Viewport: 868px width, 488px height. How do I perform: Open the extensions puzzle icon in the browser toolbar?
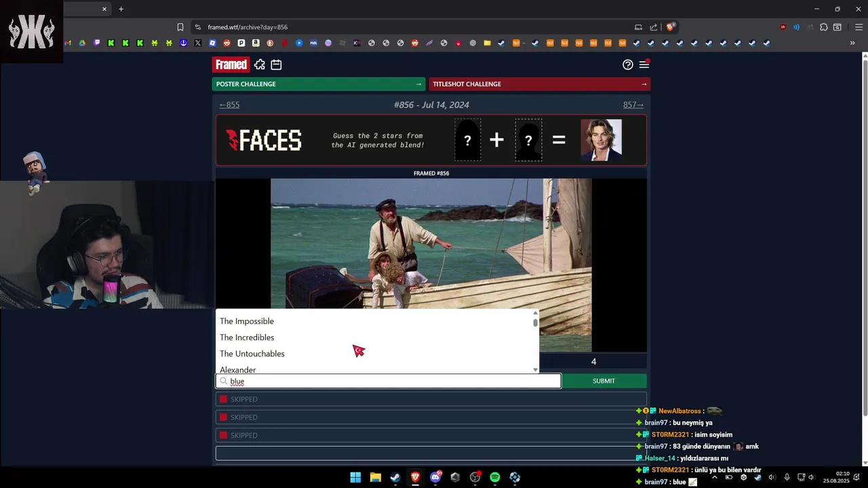coord(823,27)
